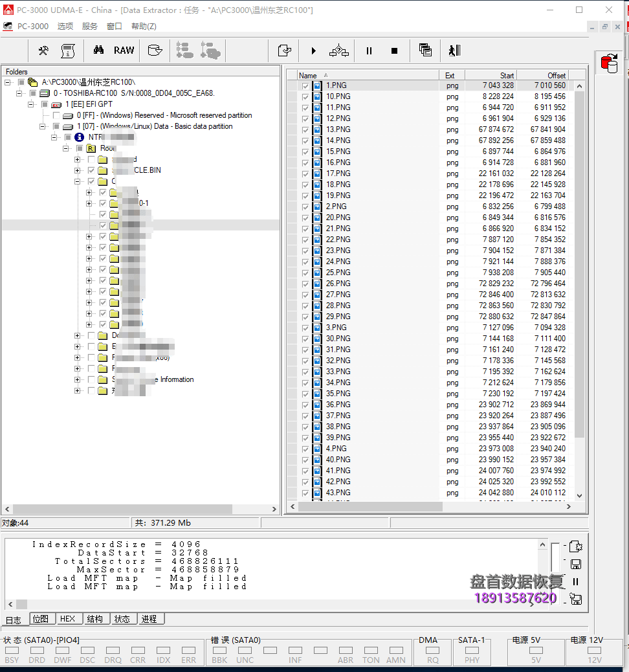Viewport: 629px width, 672px height.
Task: Open the map-building network icon
Action: [339, 50]
